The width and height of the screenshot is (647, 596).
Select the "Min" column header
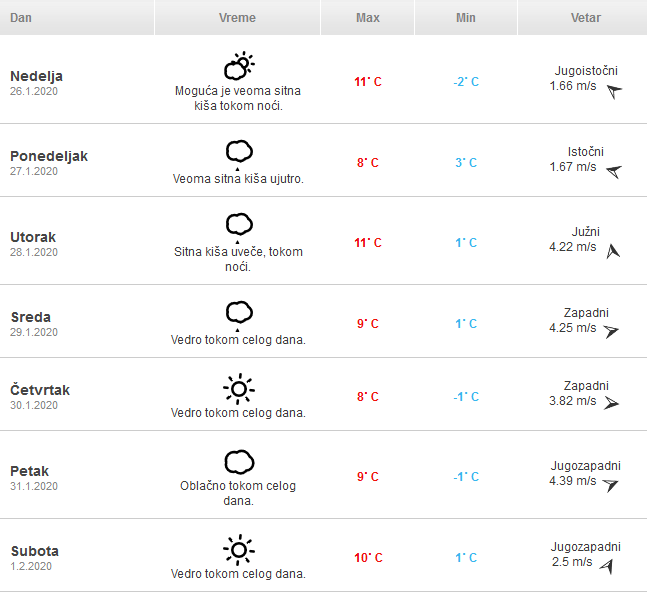pos(465,18)
